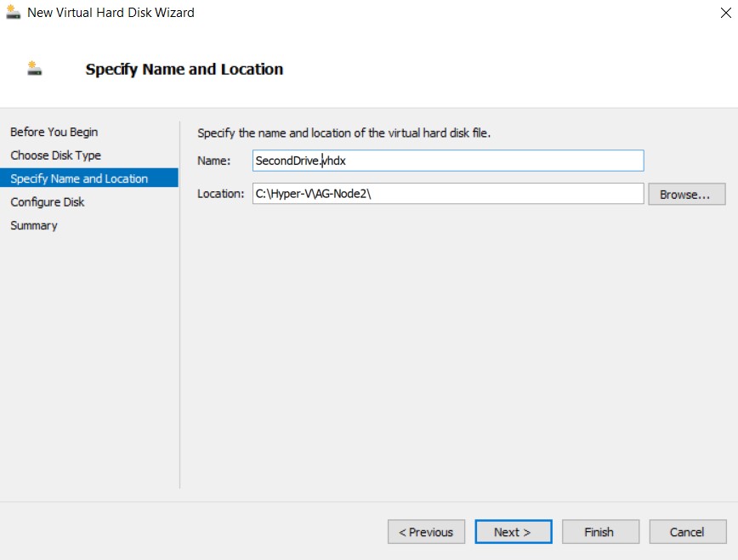Click Next to continue the wizard
Image resolution: width=738 pixels, height=560 pixels.
[x=513, y=531]
